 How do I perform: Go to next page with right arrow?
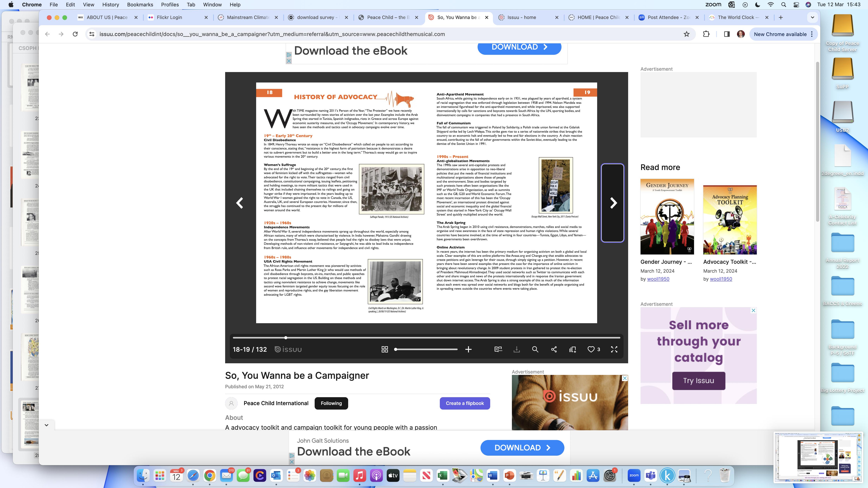613,203
